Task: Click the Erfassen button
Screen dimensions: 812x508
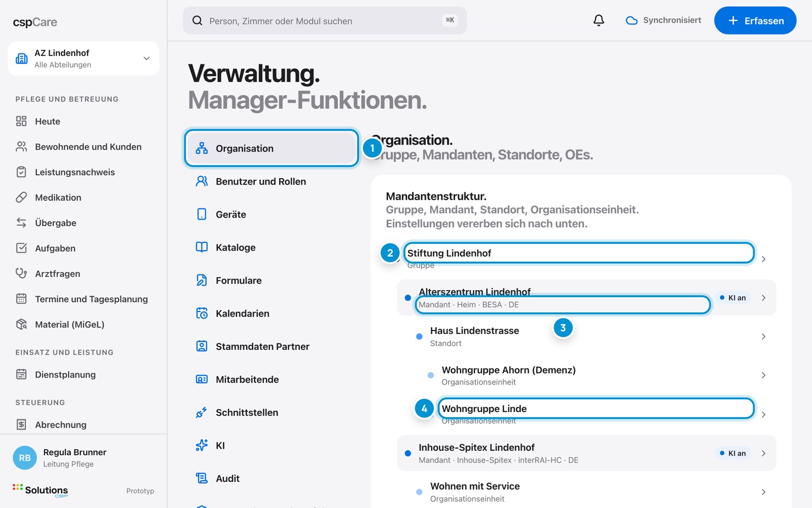Action: [x=755, y=20]
